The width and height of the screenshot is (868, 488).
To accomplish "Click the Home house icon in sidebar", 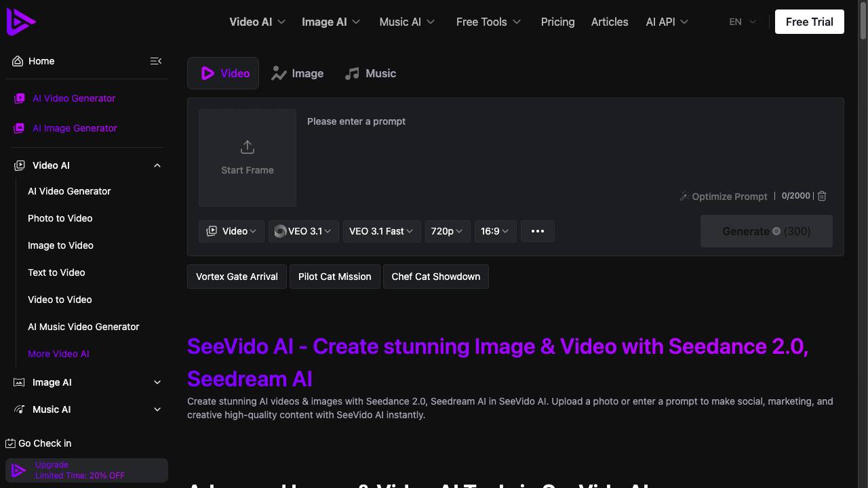I will (18, 61).
